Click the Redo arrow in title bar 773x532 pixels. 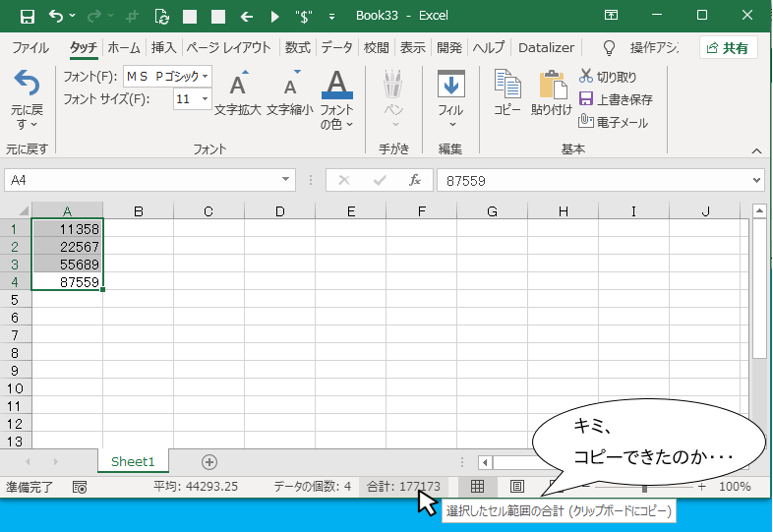(x=93, y=16)
